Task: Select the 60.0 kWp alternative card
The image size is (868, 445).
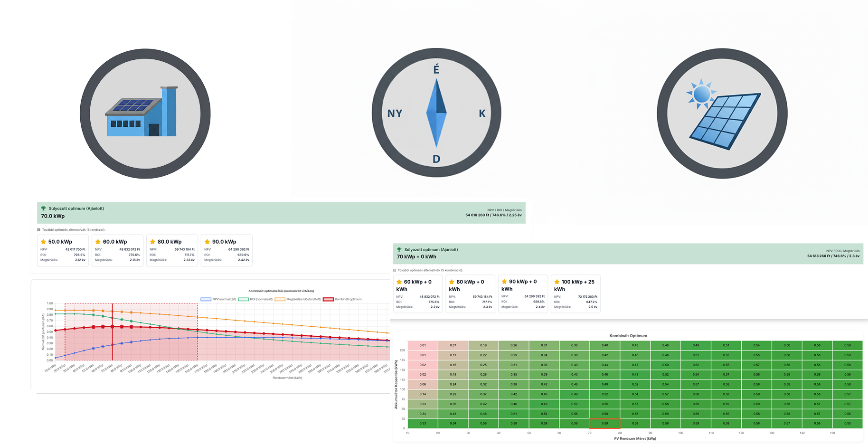Action: 117,250
